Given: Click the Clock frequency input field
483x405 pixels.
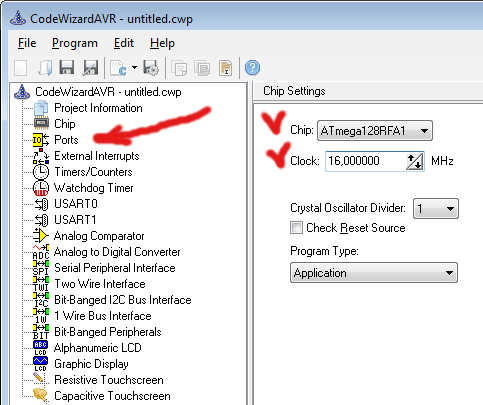Looking at the screenshot, I should 365,161.
